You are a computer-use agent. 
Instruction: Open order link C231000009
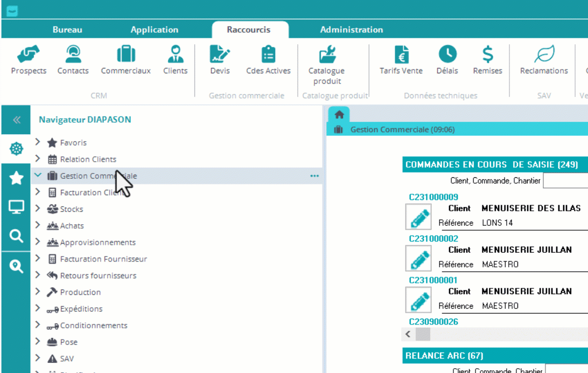(433, 197)
